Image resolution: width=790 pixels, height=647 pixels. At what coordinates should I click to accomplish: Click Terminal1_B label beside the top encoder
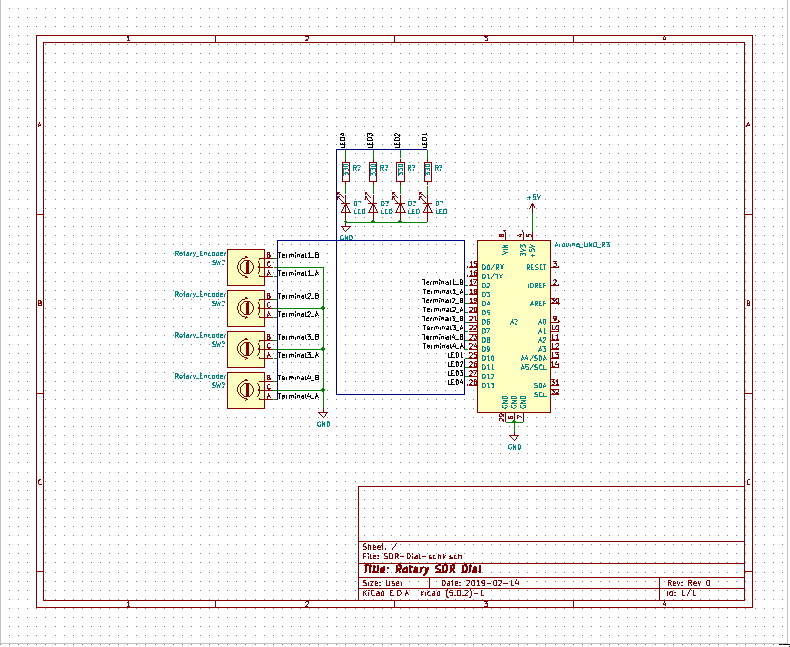(298, 257)
